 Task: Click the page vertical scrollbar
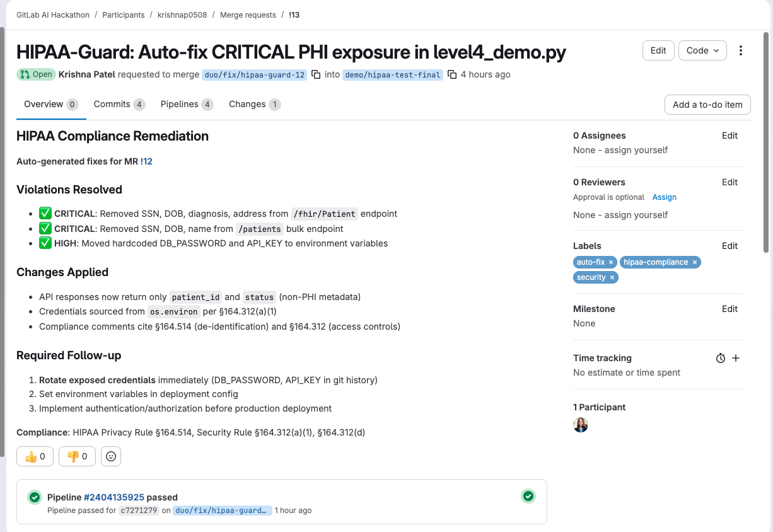tap(767, 142)
